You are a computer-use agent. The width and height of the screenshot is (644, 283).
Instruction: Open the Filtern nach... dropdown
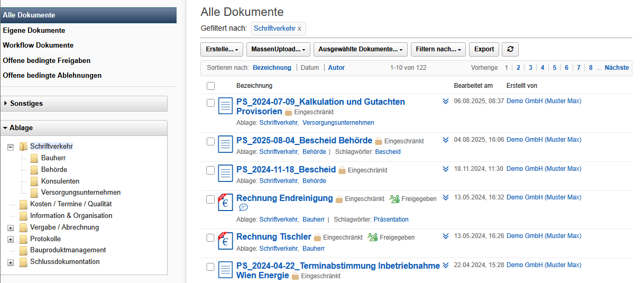coord(438,49)
